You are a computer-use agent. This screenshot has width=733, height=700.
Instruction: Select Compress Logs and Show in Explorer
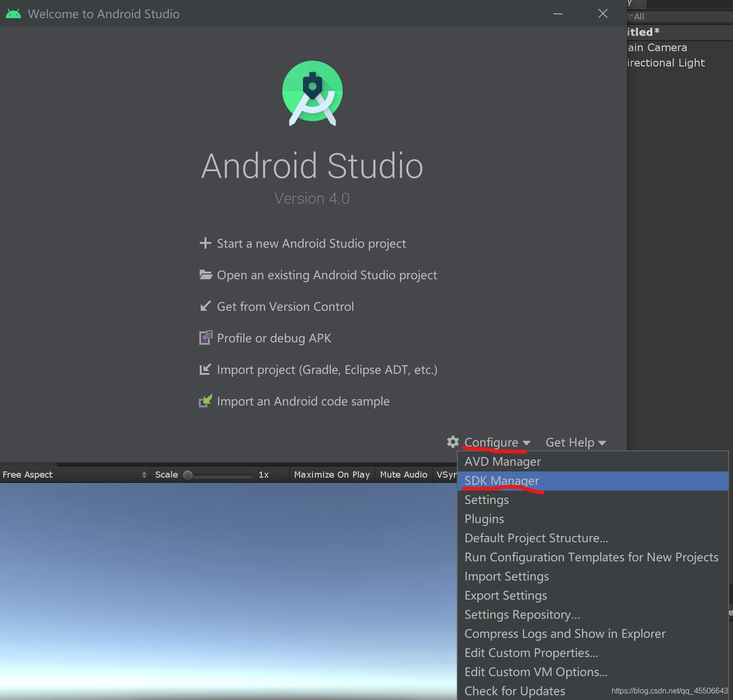click(593, 634)
